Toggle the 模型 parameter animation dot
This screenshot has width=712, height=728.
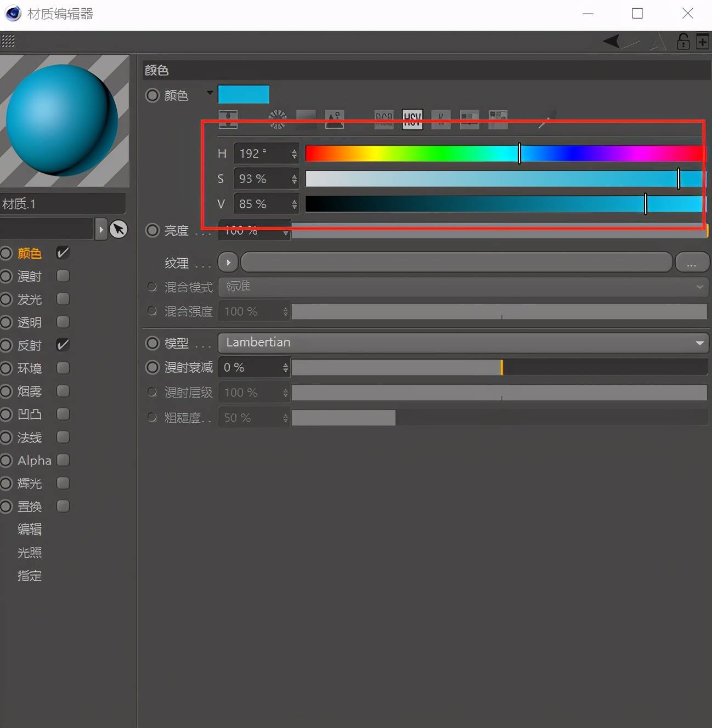pos(152,343)
